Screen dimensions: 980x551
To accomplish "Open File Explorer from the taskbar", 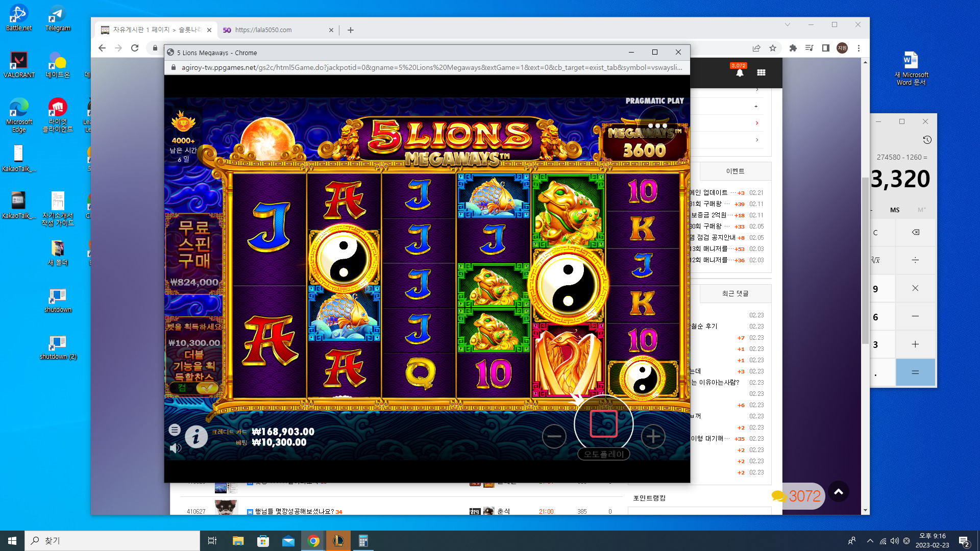I will point(238,541).
